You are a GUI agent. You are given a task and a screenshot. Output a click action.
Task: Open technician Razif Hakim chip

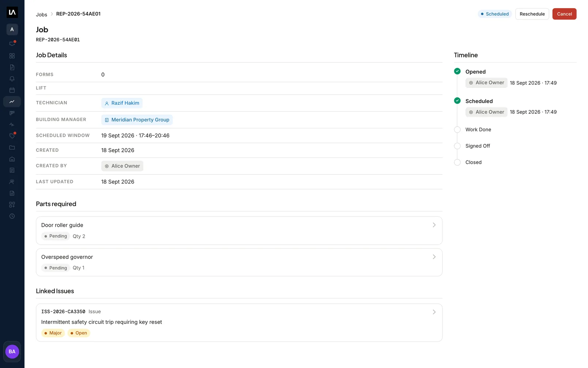point(122,103)
